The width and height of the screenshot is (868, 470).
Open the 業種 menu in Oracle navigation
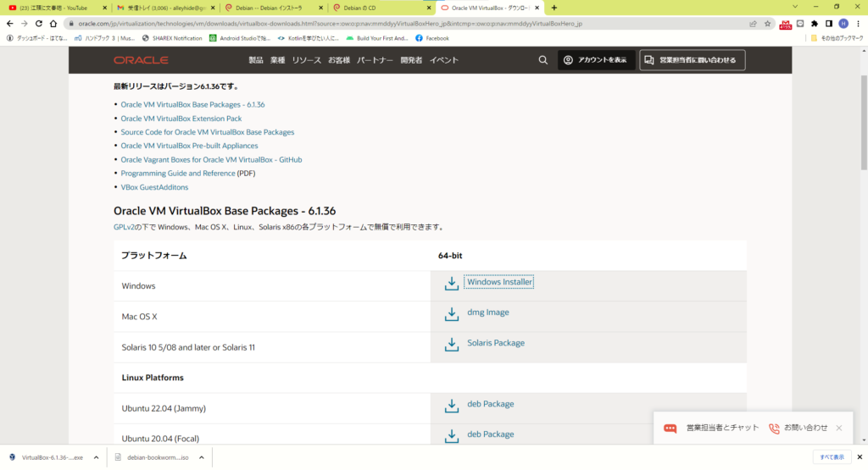(277, 60)
